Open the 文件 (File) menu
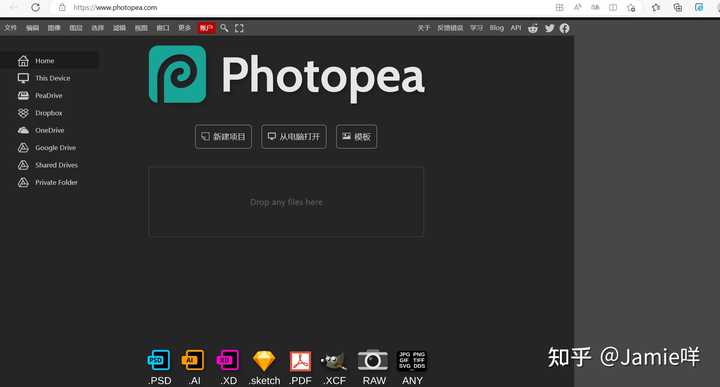This screenshot has height=387, width=720. pos(10,28)
